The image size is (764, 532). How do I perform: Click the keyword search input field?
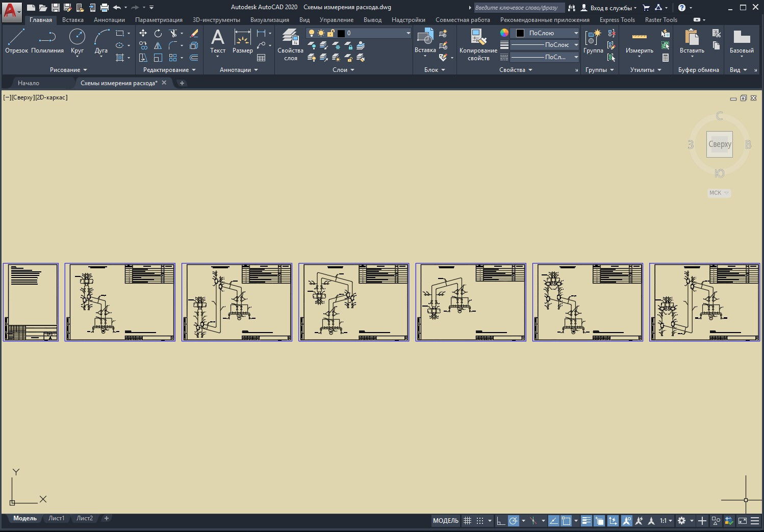point(518,8)
